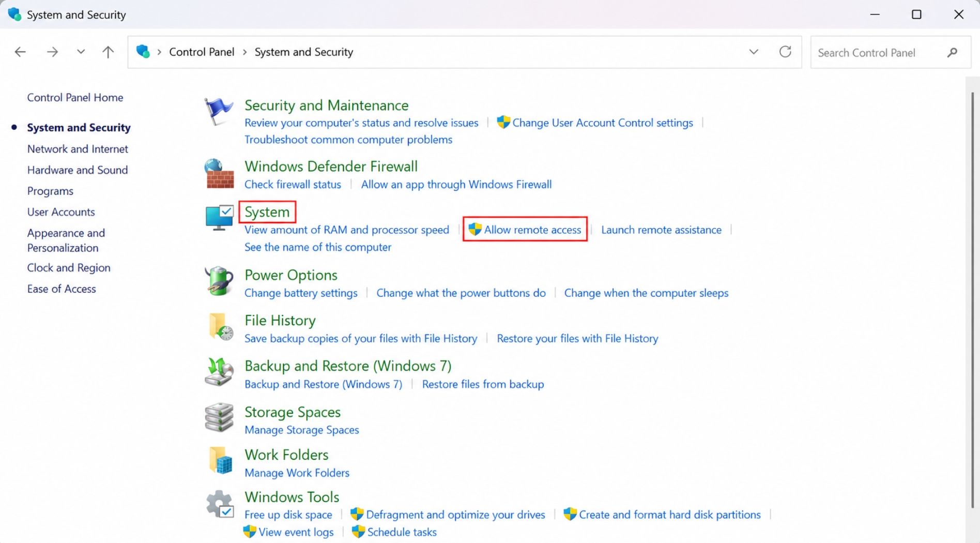Open Security and Maintenance heading
The height and width of the screenshot is (543, 980).
point(326,105)
